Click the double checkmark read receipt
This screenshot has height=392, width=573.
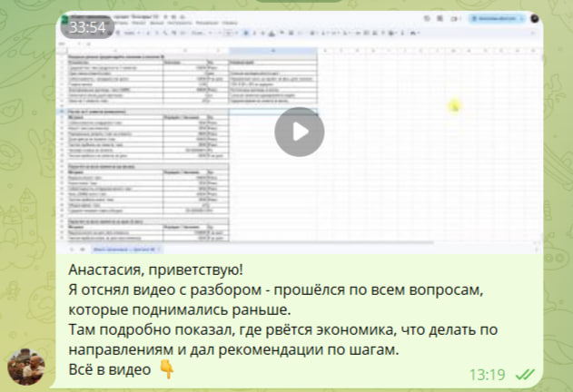pos(524,373)
